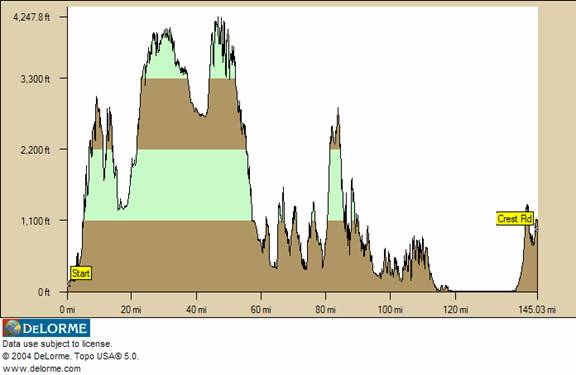Click the yellow Start marker label
Screen dimensions: 576x375
coord(81,273)
